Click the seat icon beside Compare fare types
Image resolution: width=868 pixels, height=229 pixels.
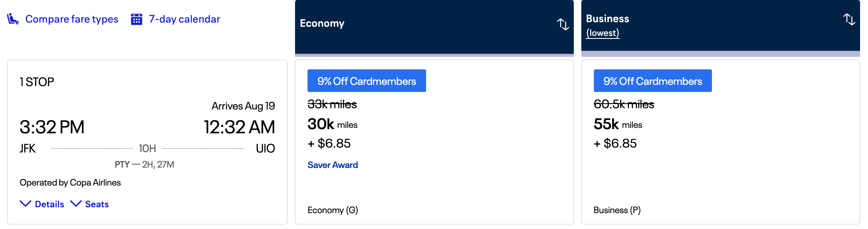click(x=13, y=19)
